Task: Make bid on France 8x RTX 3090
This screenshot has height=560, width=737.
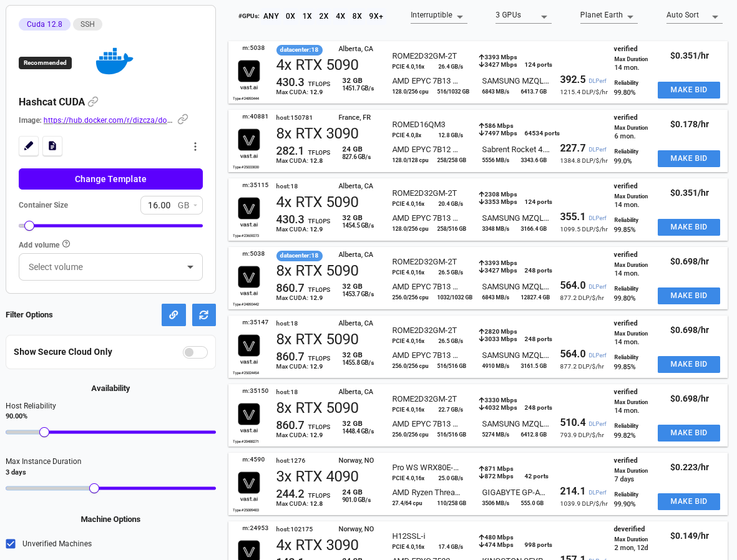Action: point(688,158)
